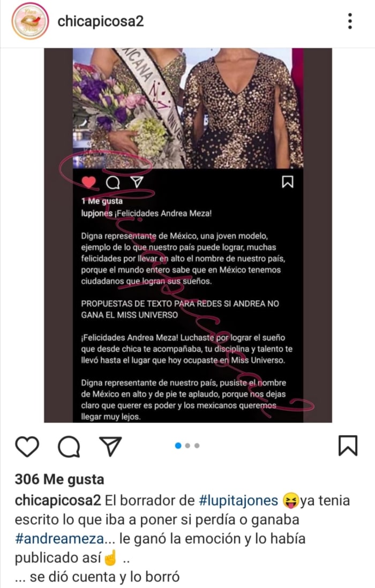Image resolution: width=375 pixels, height=588 pixels.
Task: Open chicapicosa2 profile picture
Action: tap(31, 21)
